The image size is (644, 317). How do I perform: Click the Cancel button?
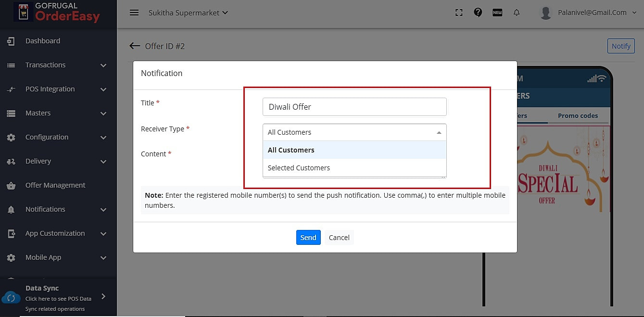pyautogui.click(x=339, y=238)
